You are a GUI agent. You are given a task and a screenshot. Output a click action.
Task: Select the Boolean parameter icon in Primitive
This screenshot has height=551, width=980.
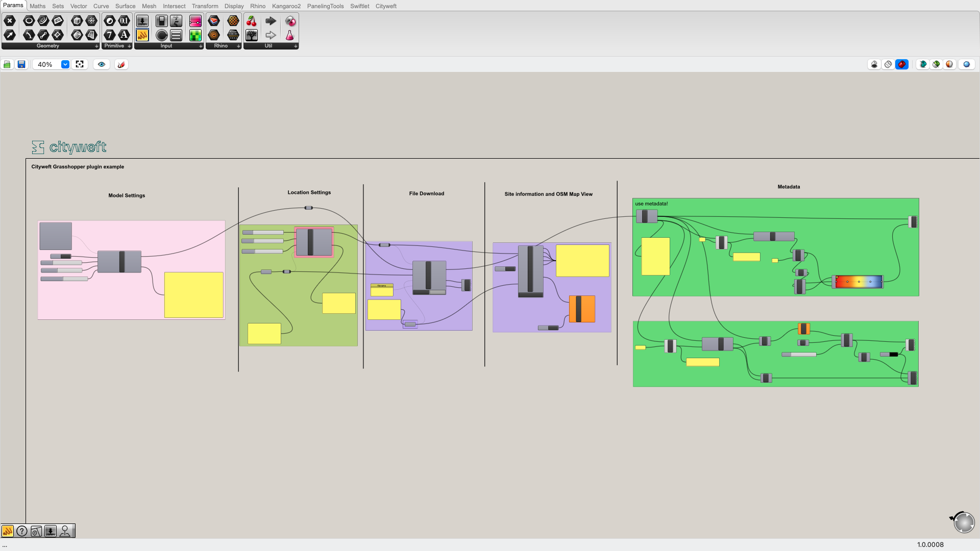(110, 21)
